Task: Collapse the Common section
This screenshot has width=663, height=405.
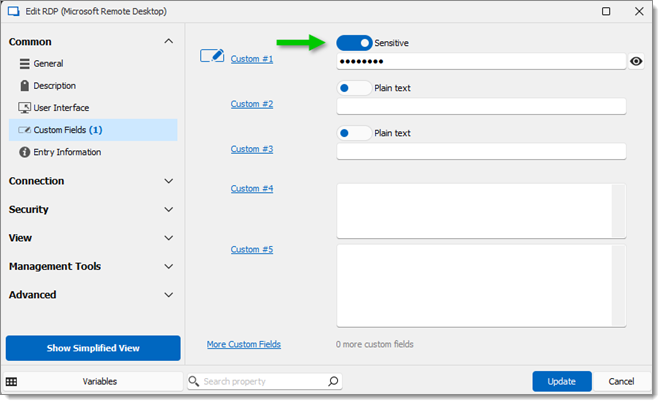Action: (x=169, y=41)
